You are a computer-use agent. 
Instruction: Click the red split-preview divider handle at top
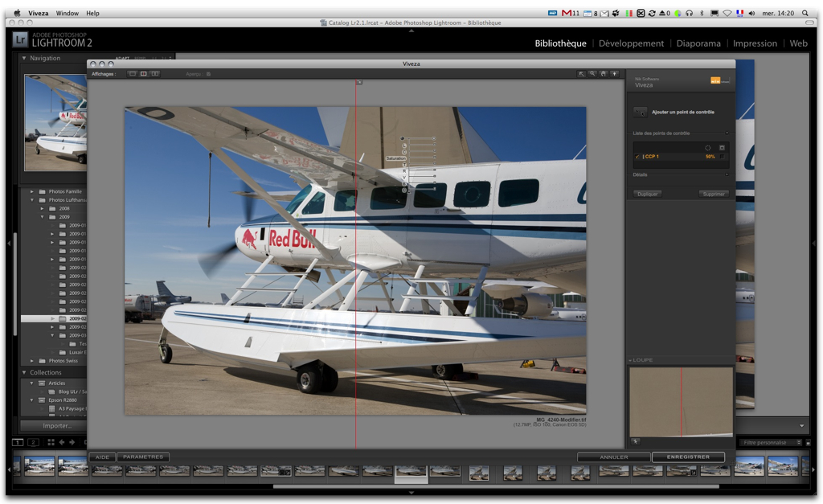(x=358, y=83)
